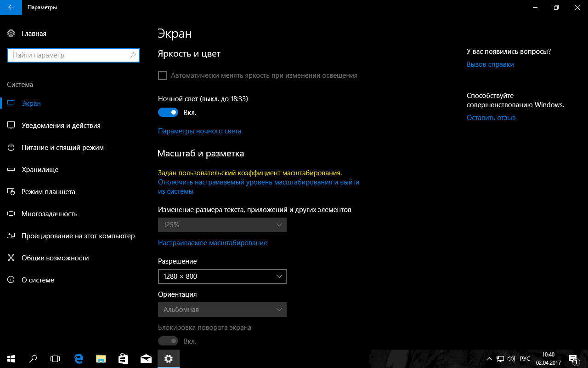Turn off the Ночной свет toggle
Viewport: 588px width, 368px height.
click(x=168, y=112)
